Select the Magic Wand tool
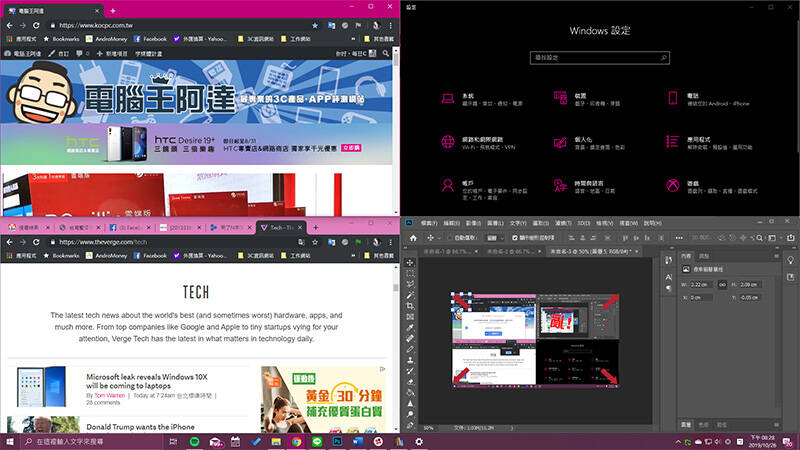800x450 pixels. [x=410, y=295]
